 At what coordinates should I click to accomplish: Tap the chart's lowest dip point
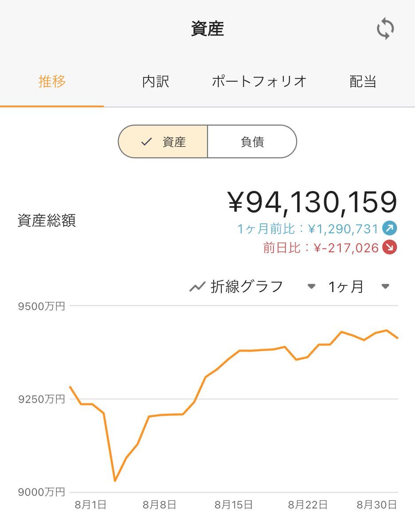click(115, 481)
